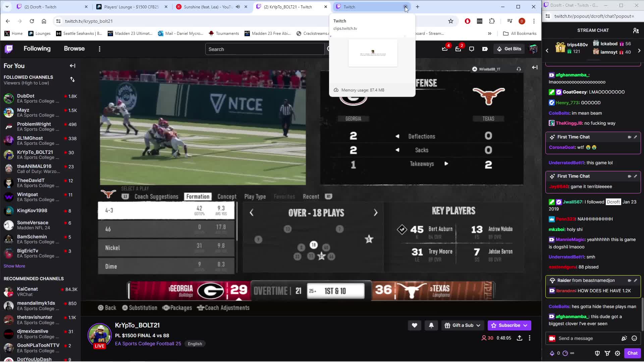The height and width of the screenshot is (362, 644).
Task: Open the emote picker in chat
Action: click(x=634, y=339)
